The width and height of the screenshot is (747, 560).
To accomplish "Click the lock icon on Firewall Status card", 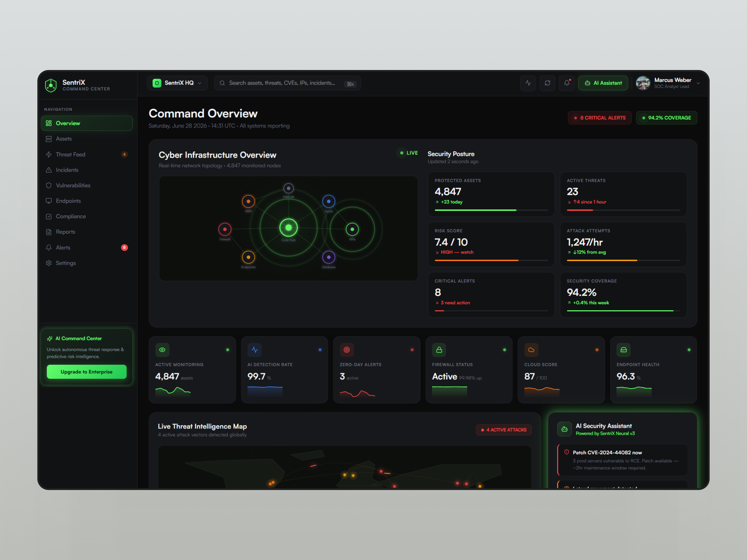I will point(439,350).
